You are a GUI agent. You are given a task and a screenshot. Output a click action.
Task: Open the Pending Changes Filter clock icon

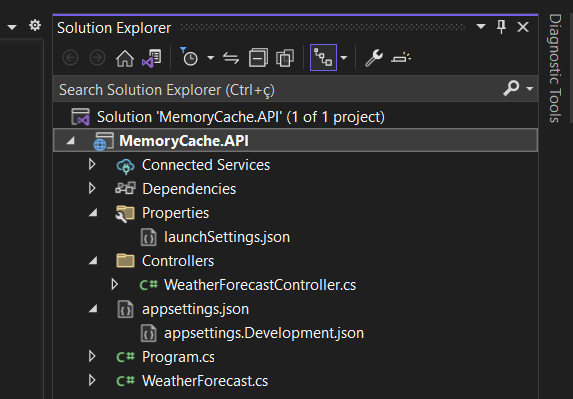click(x=189, y=57)
